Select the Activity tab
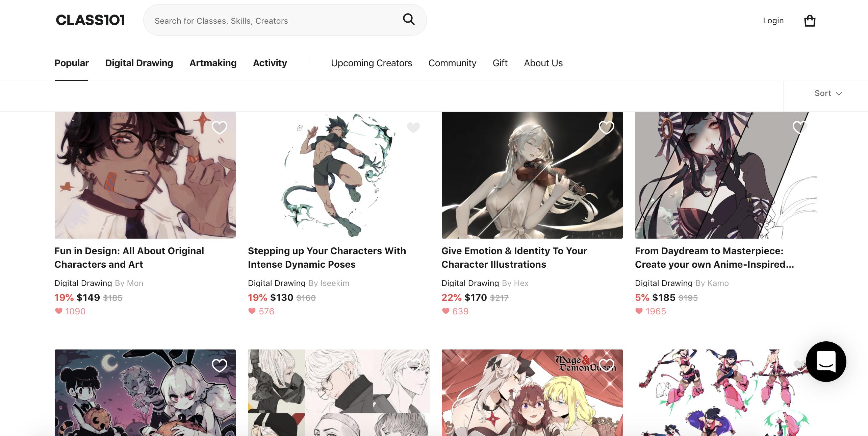 270,63
